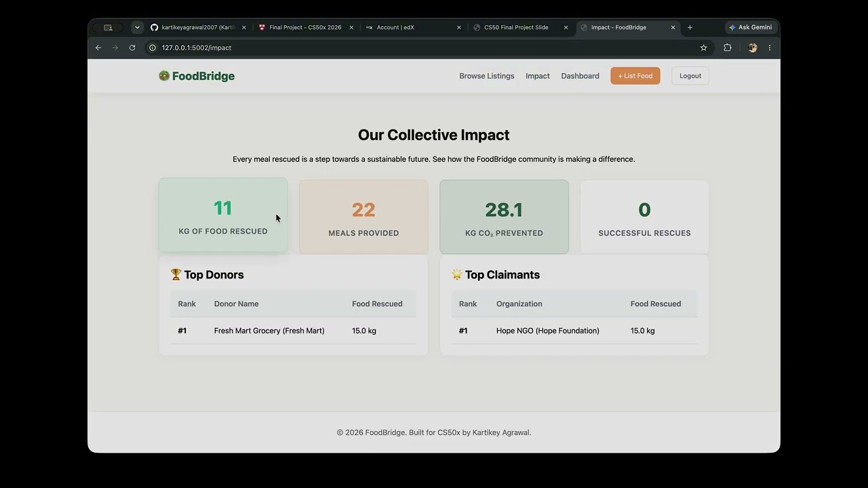Screen dimensions: 868x488
Task: Click the browser forward arrow
Action: coord(115,47)
